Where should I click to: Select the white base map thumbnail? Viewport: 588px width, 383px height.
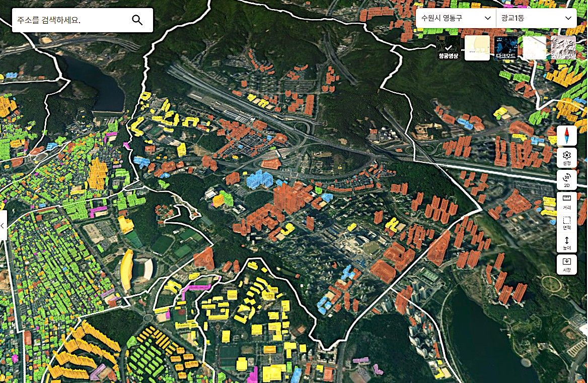point(534,48)
